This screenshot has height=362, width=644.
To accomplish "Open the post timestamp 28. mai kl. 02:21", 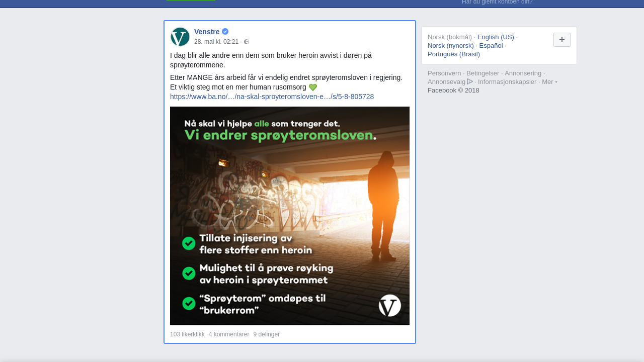I will (x=216, y=42).
